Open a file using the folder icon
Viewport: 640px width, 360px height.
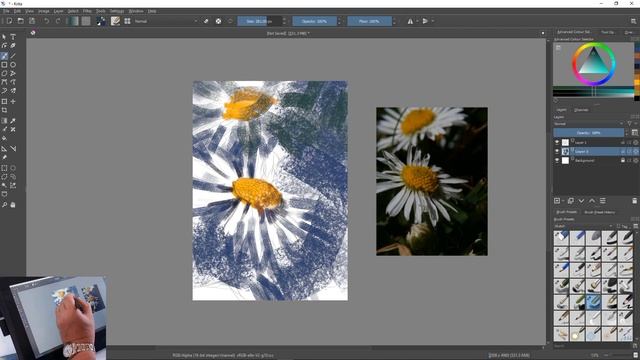tap(20, 21)
